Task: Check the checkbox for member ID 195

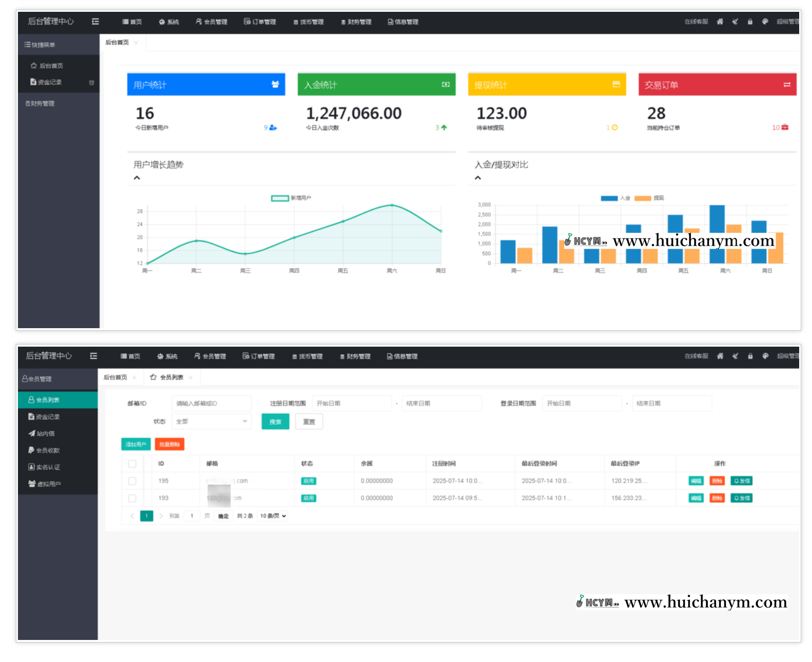Action: point(132,481)
